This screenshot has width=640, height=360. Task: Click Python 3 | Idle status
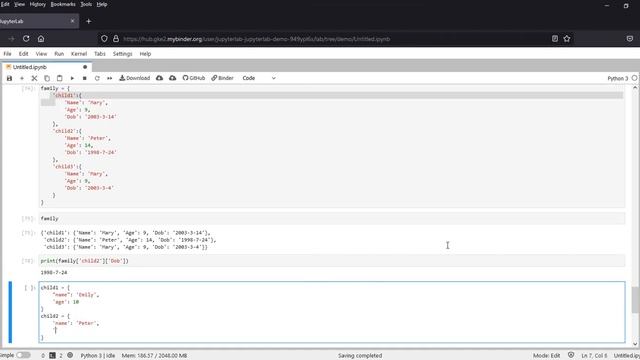point(98,356)
